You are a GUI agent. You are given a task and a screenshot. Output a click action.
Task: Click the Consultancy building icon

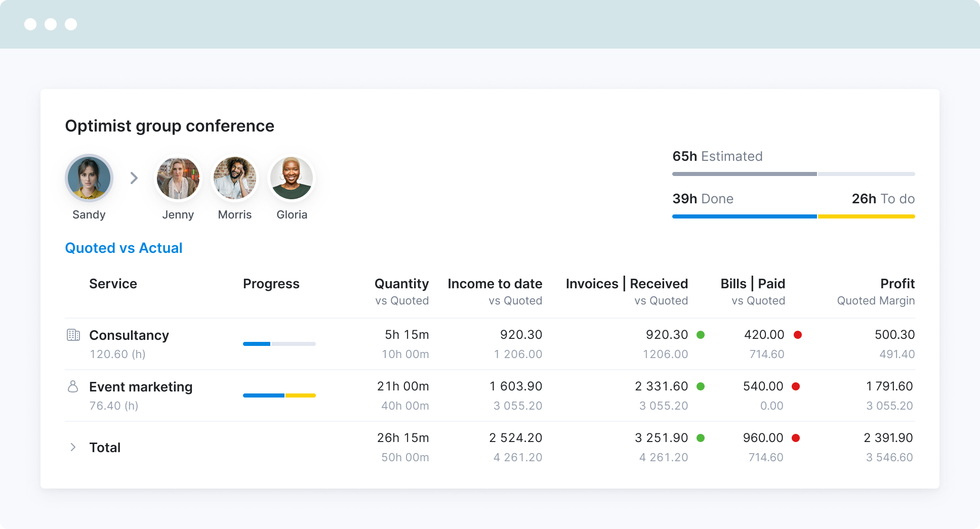click(73, 335)
